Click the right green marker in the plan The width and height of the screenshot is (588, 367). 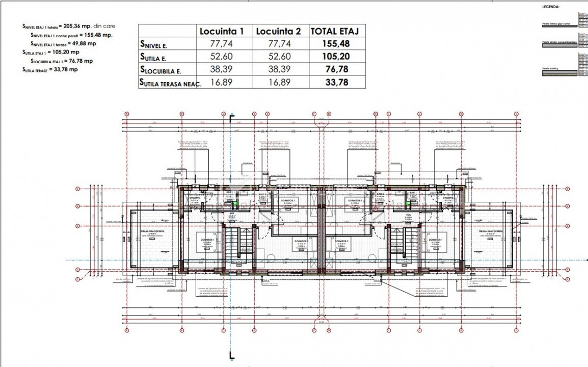pyautogui.click(x=408, y=204)
